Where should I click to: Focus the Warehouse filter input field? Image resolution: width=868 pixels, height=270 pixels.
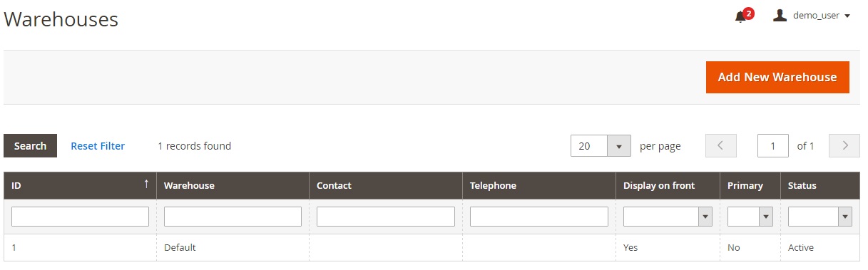coord(233,217)
